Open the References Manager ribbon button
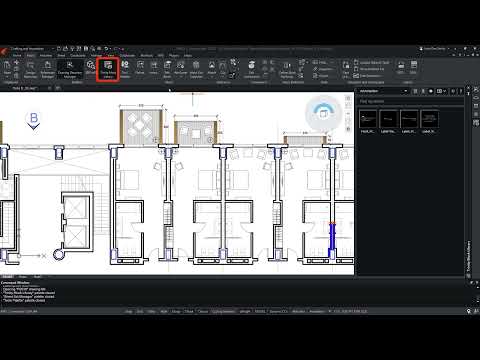 48,69
